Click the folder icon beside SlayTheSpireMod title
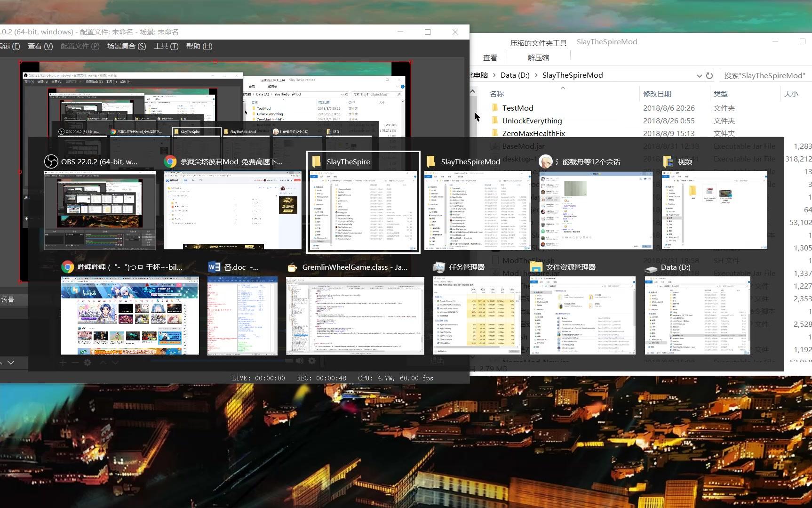This screenshot has height=508, width=812. click(x=431, y=161)
